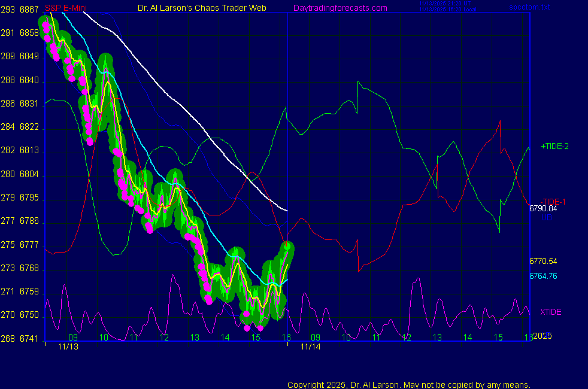
Task: Click the yellow 6770.54 price readout
Action: point(543,262)
